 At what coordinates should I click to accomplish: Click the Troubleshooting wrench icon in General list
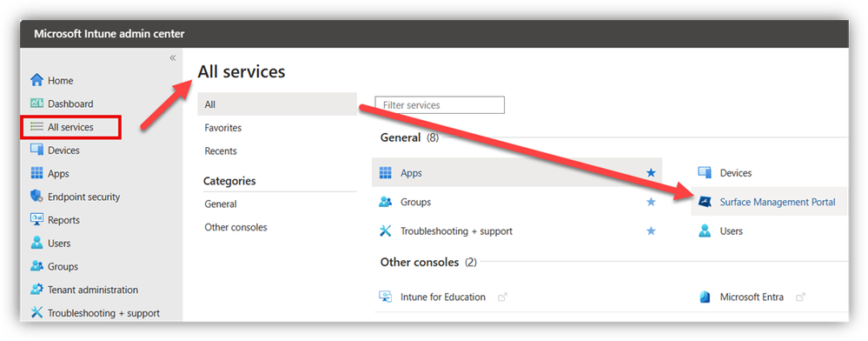385,231
